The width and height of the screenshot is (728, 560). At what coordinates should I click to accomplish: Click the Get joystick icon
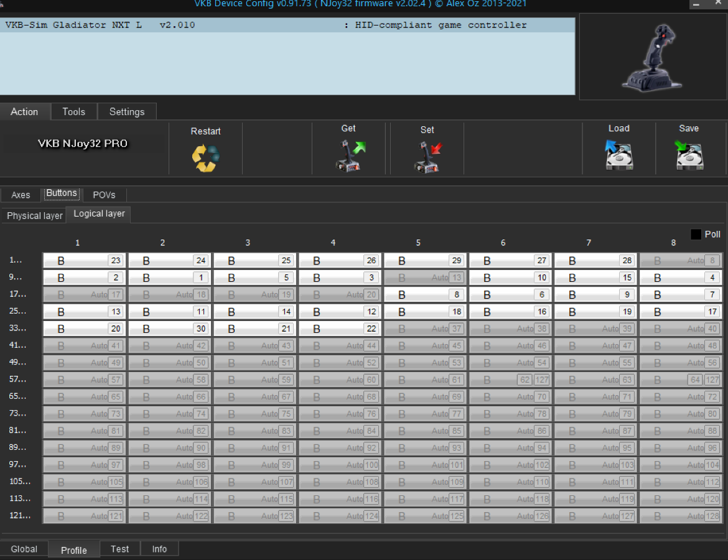point(348,156)
